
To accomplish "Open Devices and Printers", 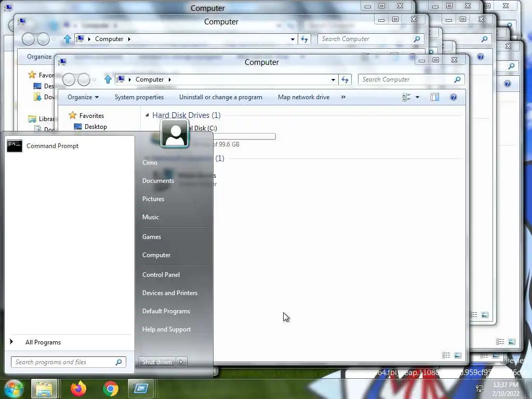I will coord(170,293).
